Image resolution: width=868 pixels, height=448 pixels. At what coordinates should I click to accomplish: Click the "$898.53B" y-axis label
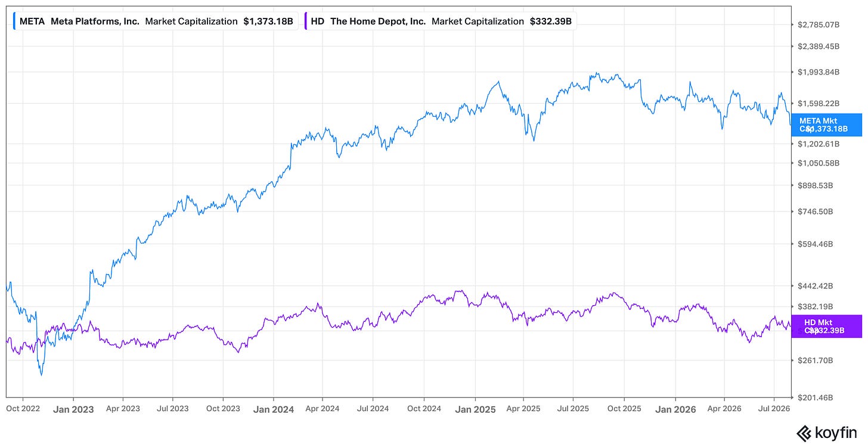pos(815,185)
